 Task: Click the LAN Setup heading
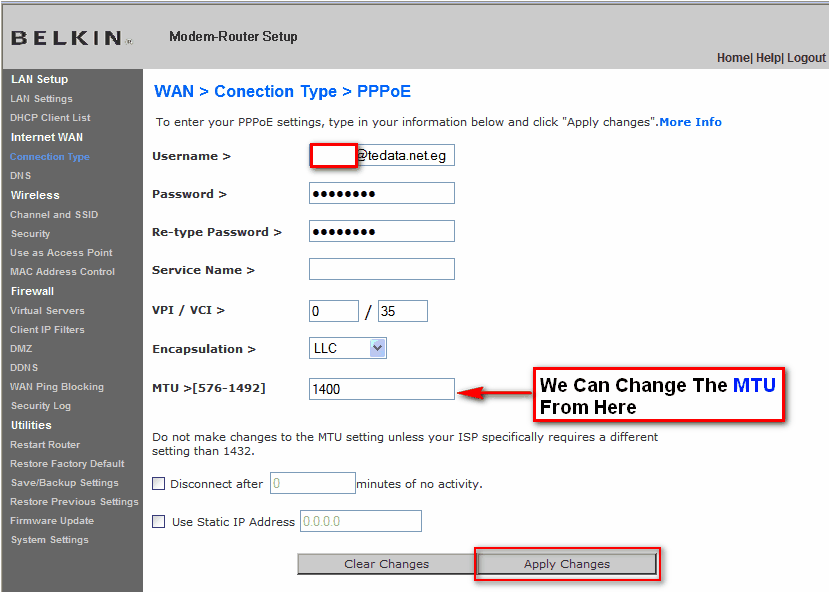[39, 79]
